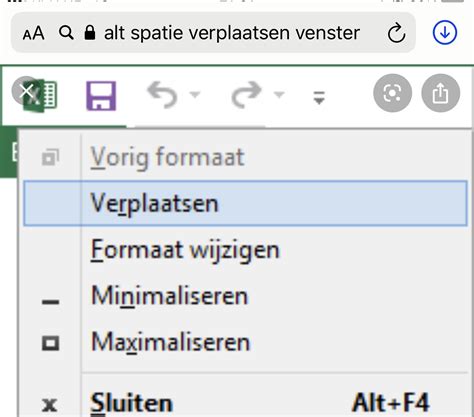Tap the visual search lens icon
The height and width of the screenshot is (417, 474).
tap(392, 93)
